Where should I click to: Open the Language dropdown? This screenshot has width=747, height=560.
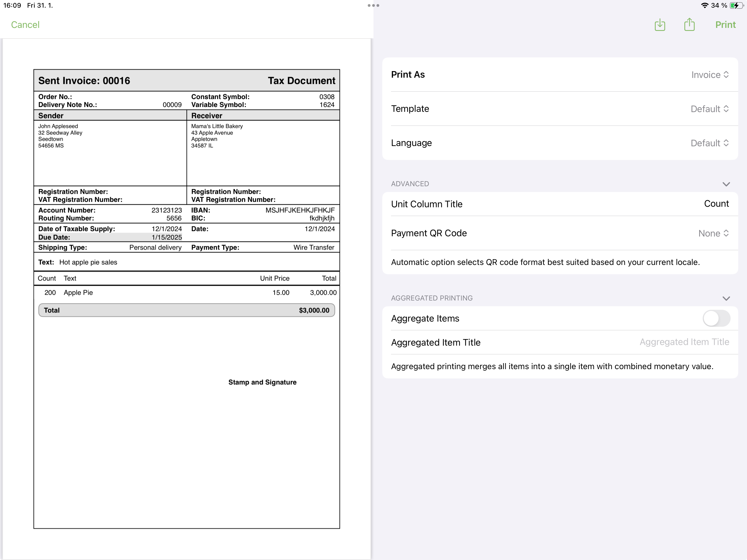[x=710, y=143]
